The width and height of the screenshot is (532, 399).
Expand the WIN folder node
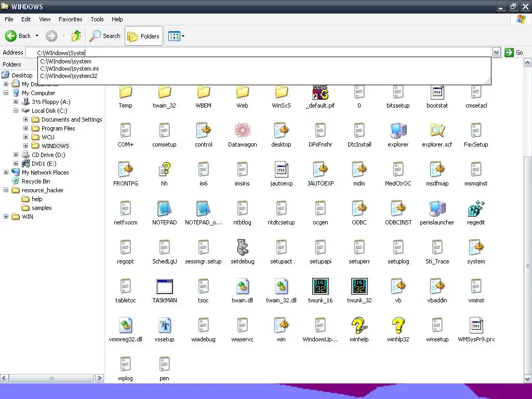tap(6, 216)
